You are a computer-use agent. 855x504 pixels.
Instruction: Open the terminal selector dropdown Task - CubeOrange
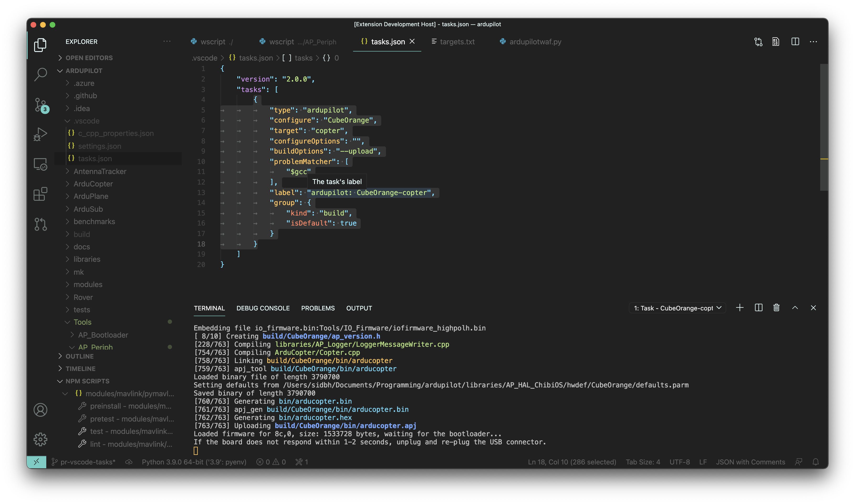click(677, 308)
